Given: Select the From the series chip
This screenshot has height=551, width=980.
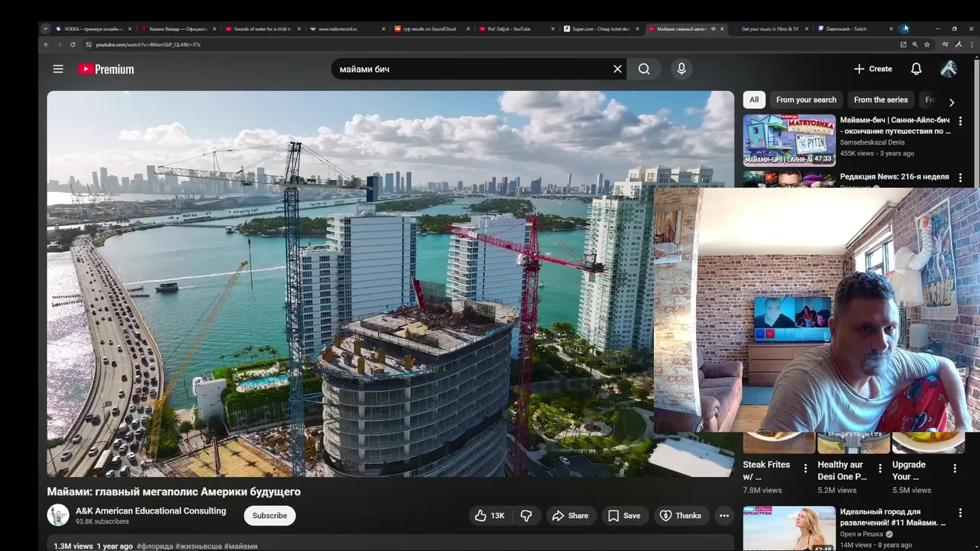Looking at the screenshot, I should 880,99.
